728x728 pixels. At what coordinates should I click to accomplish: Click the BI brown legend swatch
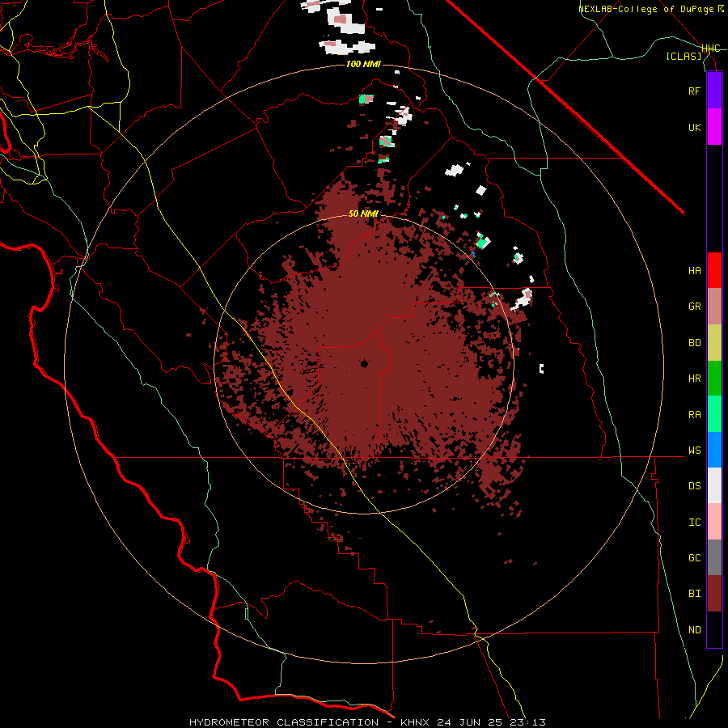click(714, 594)
